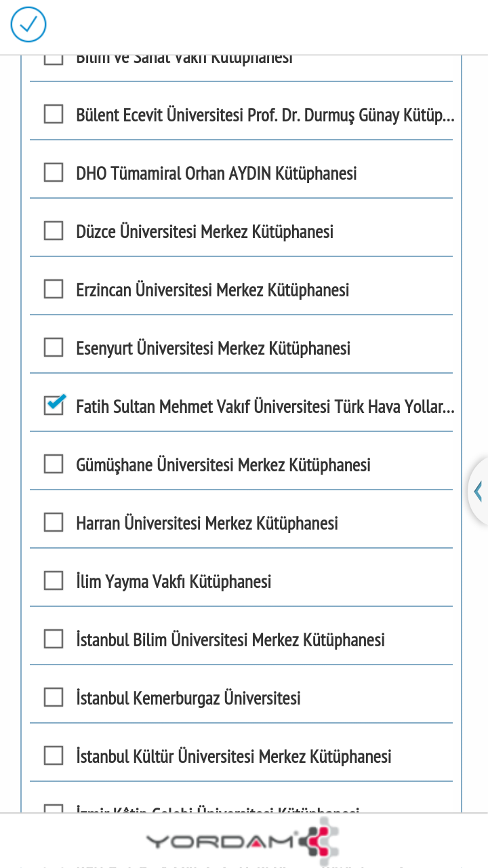488x868 pixels.
Task: Check Bülent Ecevit Üniversitesi library checkbox
Action: coord(54,115)
